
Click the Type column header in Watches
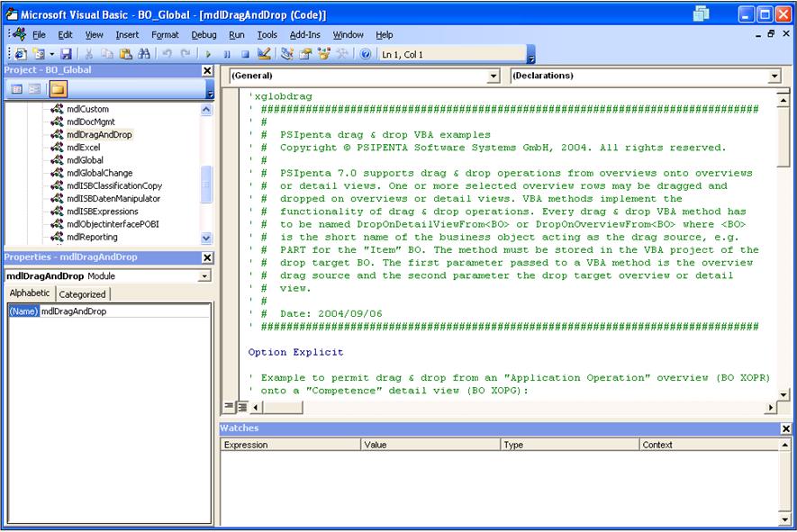[570, 445]
